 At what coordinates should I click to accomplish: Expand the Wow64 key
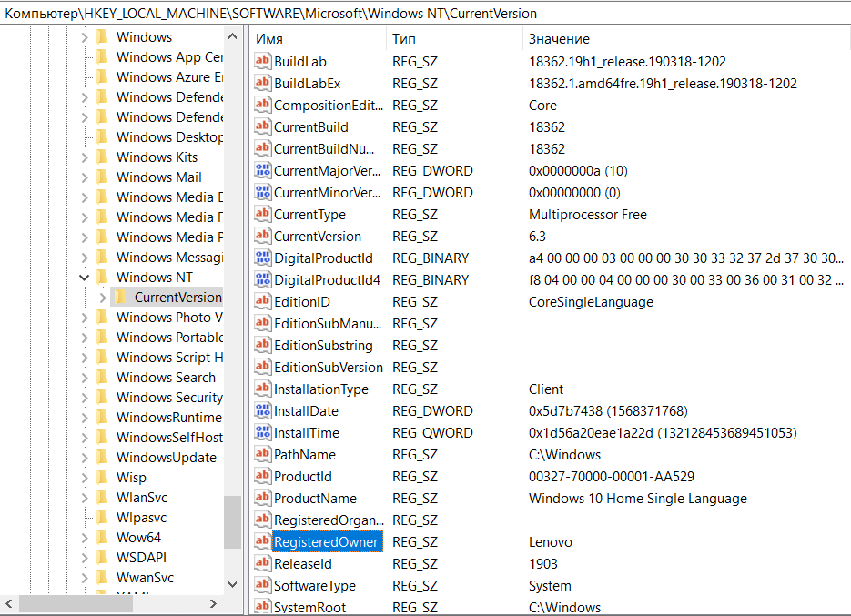(x=84, y=538)
